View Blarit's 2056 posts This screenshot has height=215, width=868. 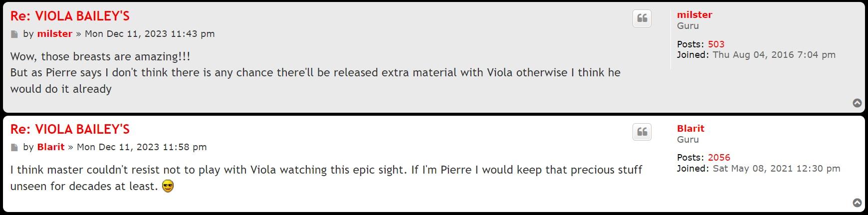(x=718, y=157)
